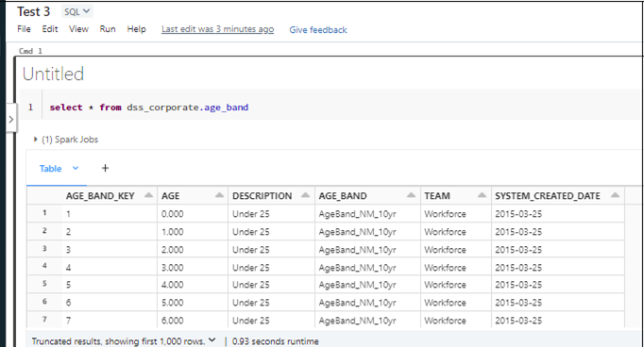Select the DESCRIPTION column header
This screenshot has height=347, width=644.
[262, 196]
